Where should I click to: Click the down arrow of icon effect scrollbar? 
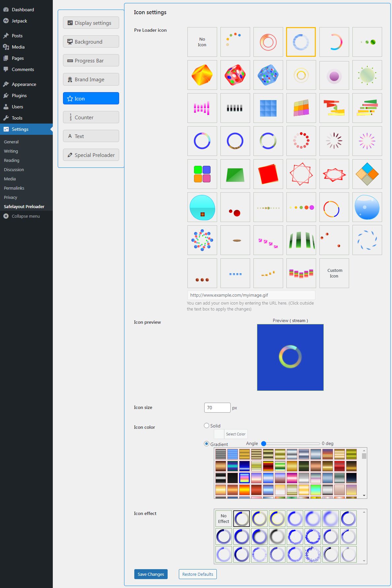(x=364, y=561)
